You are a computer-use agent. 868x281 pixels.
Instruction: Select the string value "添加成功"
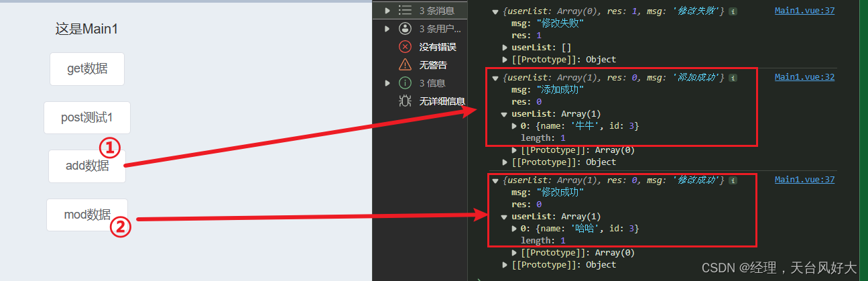pyautogui.click(x=560, y=90)
